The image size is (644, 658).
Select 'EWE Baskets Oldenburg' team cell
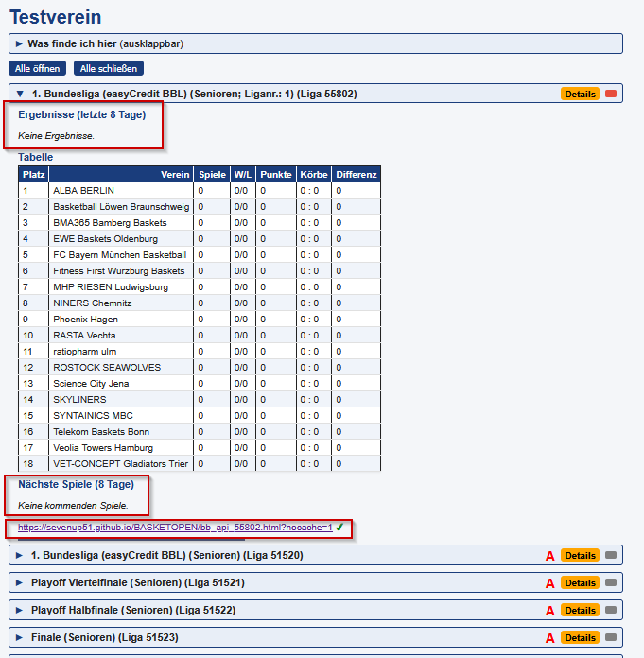click(x=121, y=239)
